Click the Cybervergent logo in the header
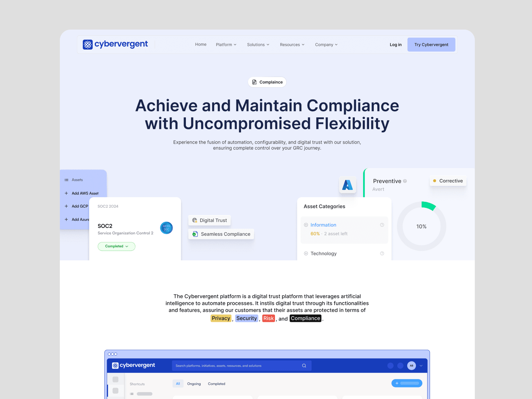 pos(115,44)
